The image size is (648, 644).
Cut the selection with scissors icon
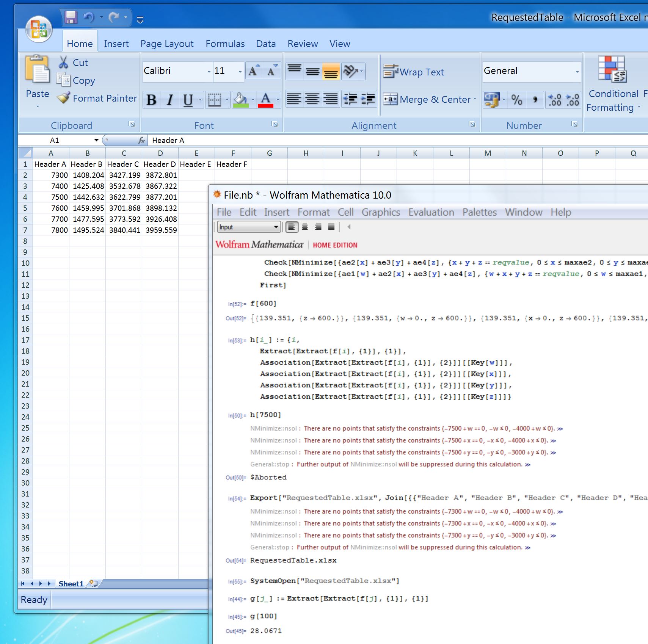[x=73, y=63]
